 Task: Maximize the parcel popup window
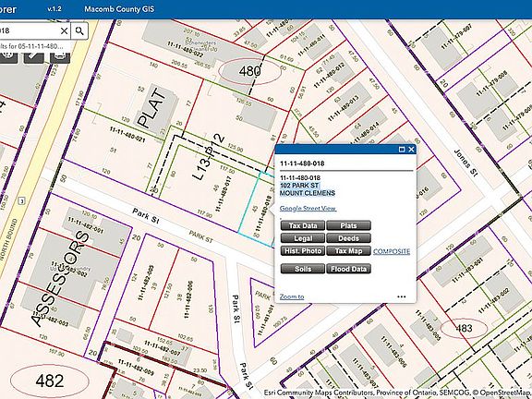(402, 150)
